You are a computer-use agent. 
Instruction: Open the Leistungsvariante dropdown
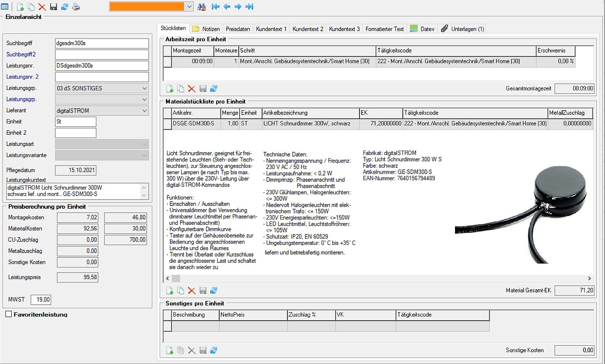144,155
